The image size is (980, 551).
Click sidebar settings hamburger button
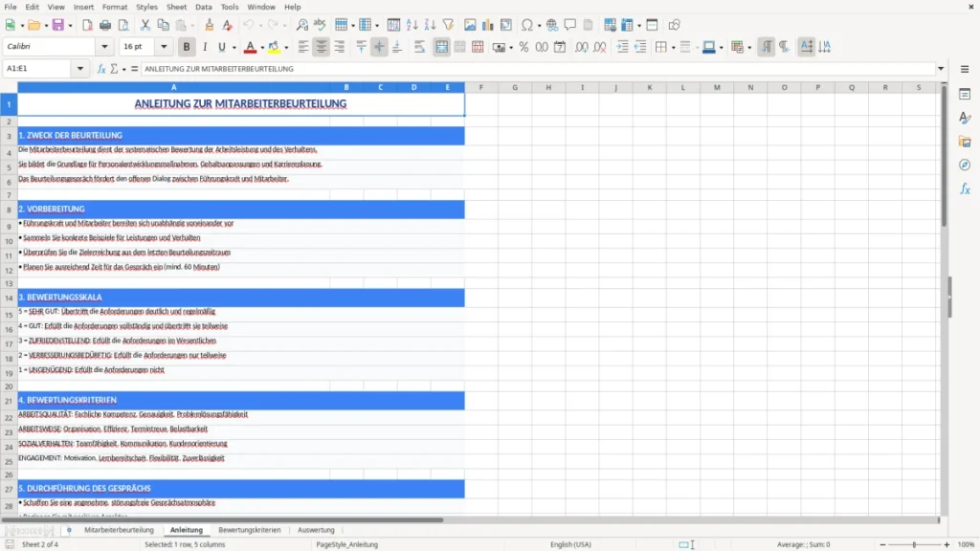click(x=965, y=69)
